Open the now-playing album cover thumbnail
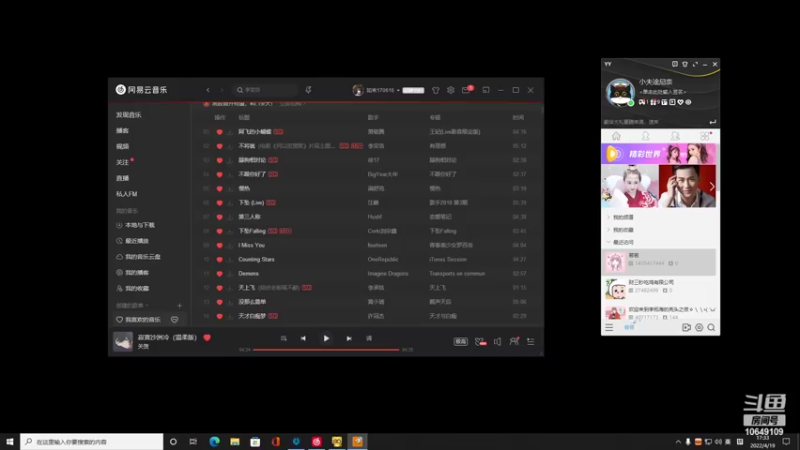The image size is (800, 450). click(x=123, y=341)
